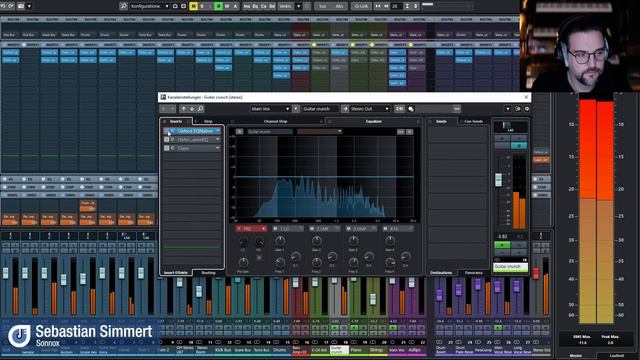Toggle global Mute M button
Screen dimensions: 640x360
pyautogui.click(x=193, y=6)
